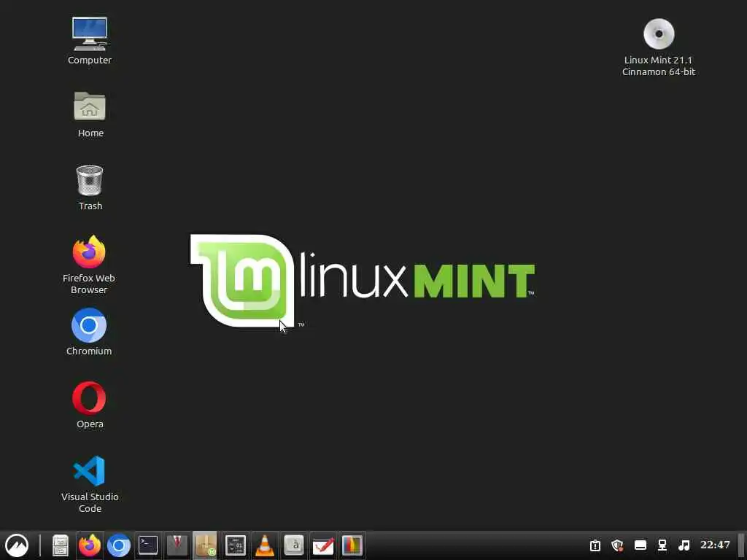The image size is (747, 560).
Task: Open the Terminal from the panel
Action: pyautogui.click(x=147, y=545)
